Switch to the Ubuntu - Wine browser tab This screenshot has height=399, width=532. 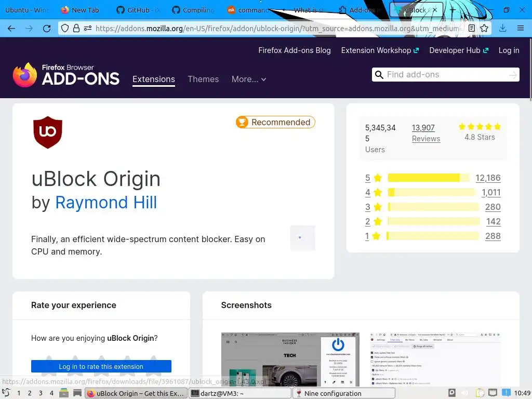(27, 10)
